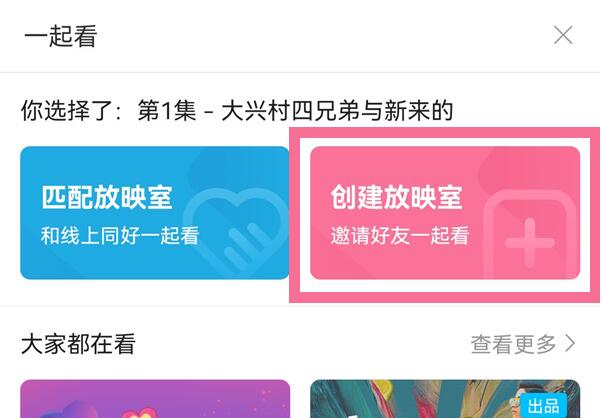The image size is (601, 418).
Task: Click the 大家都在看 section heading
Action: coord(78,344)
